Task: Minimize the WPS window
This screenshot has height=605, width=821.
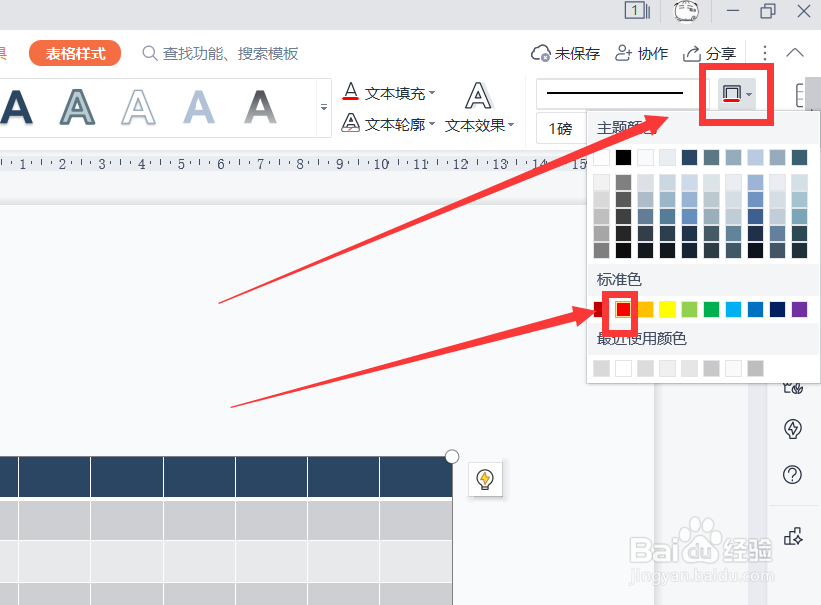Action: coord(733,10)
